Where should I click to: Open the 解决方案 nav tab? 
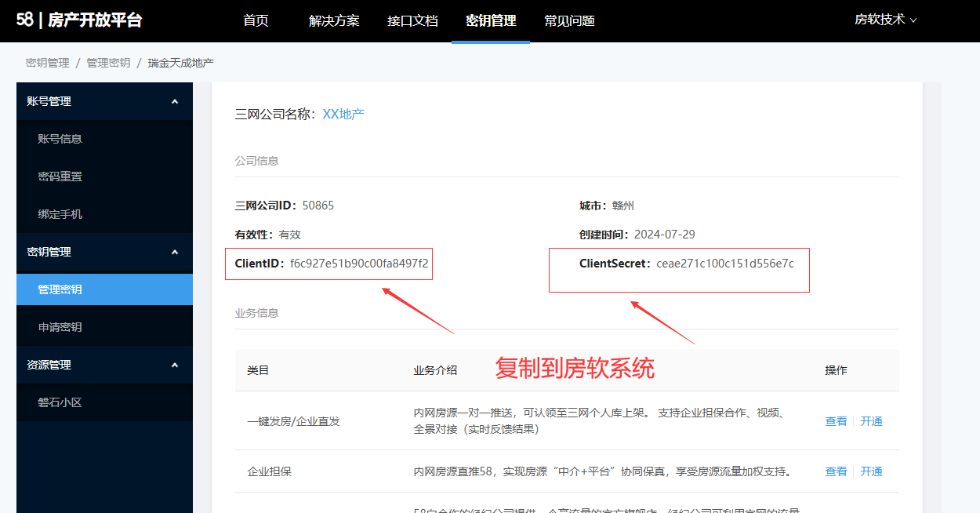334,21
